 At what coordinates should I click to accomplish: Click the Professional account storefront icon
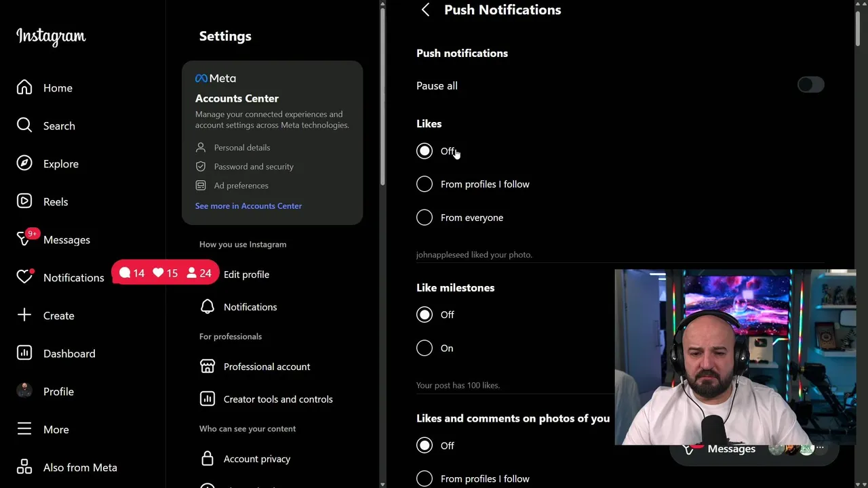pos(208,367)
